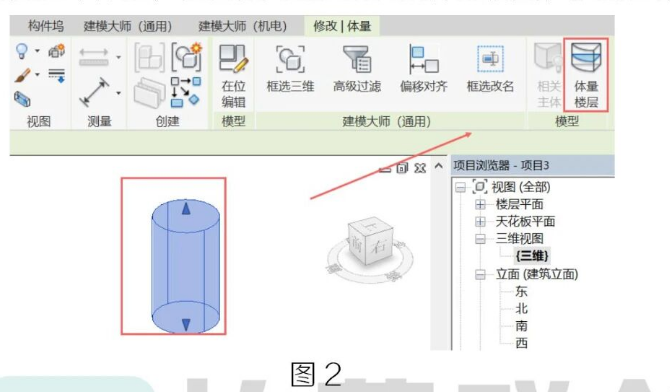
Task: Click the top arrow on the cylinder
Action: pos(186,209)
